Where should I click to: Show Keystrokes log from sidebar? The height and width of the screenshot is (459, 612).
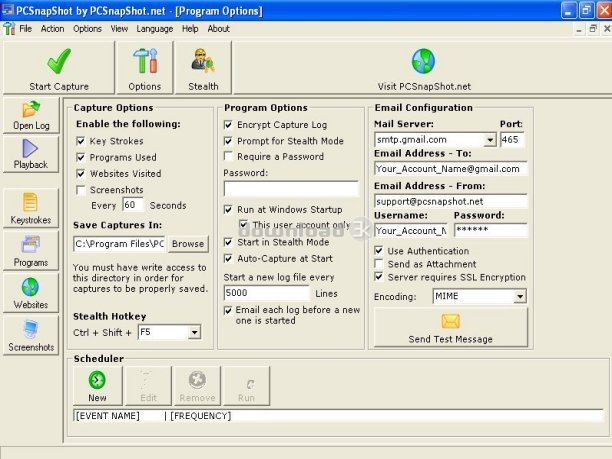coord(31,208)
